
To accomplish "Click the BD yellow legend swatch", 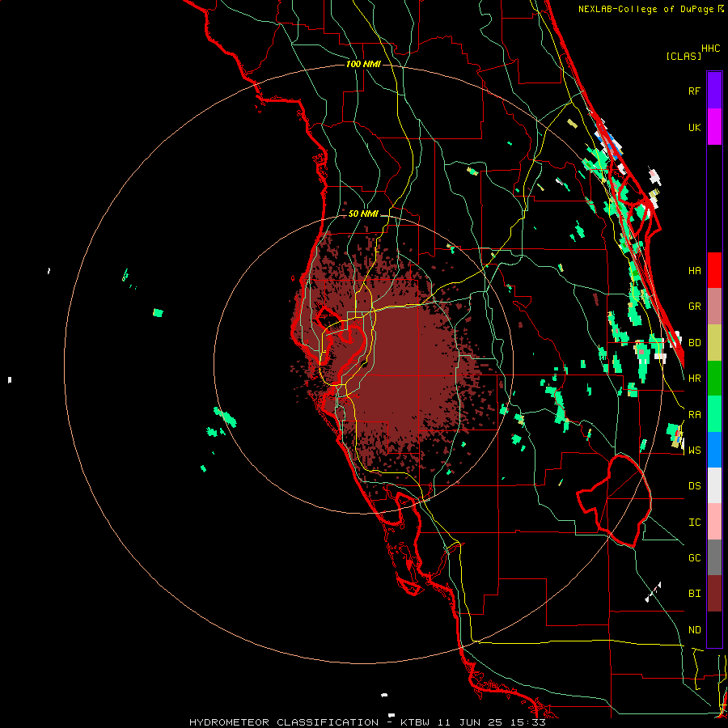I will click(714, 343).
